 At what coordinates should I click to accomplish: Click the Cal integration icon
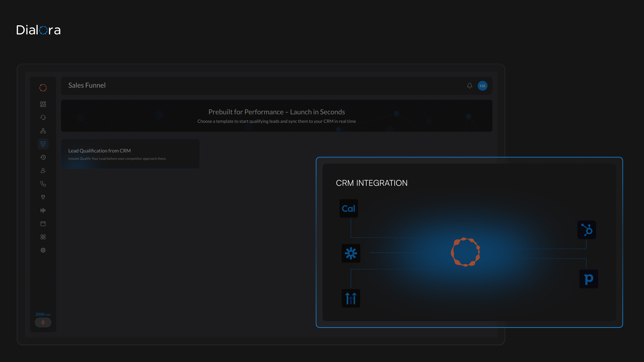coord(348,208)
